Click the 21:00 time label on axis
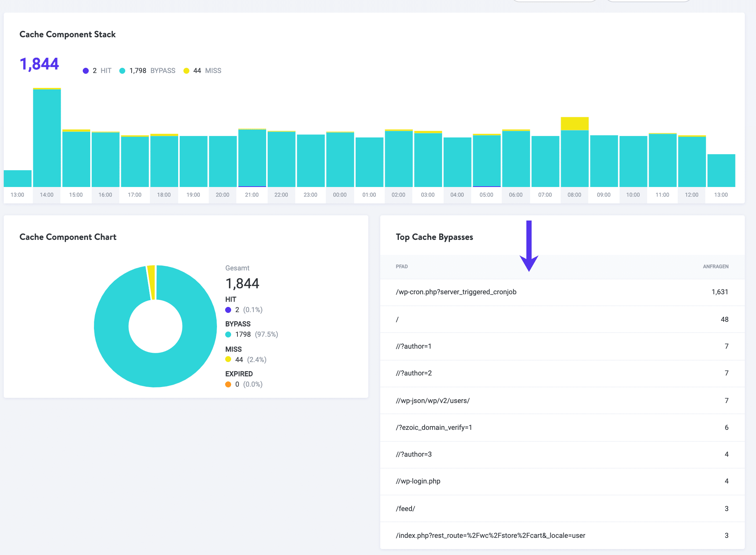Image resolution: width=756 pixels, height=555 pixels. pyautogui.click(x=252, y=195)
